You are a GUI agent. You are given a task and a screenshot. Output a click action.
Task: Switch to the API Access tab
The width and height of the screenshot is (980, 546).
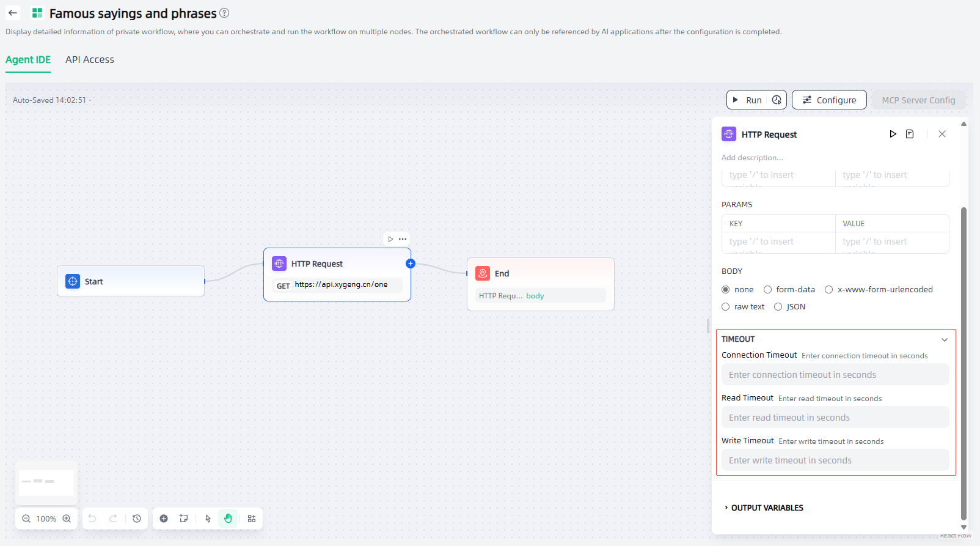[90, 60]
